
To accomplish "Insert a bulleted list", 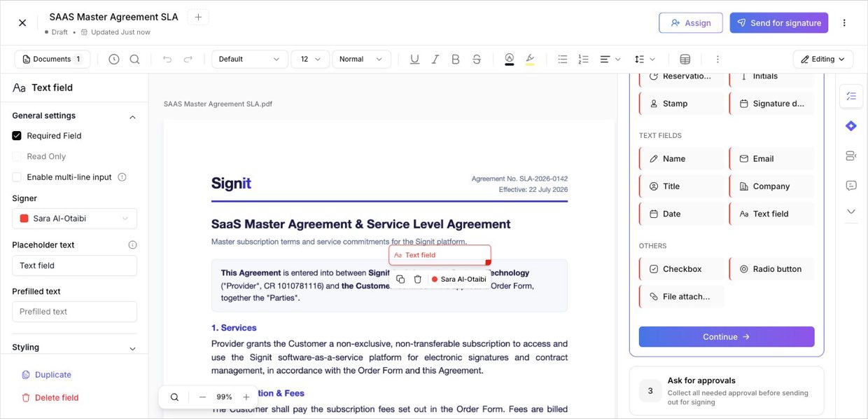I will (563, 59).
